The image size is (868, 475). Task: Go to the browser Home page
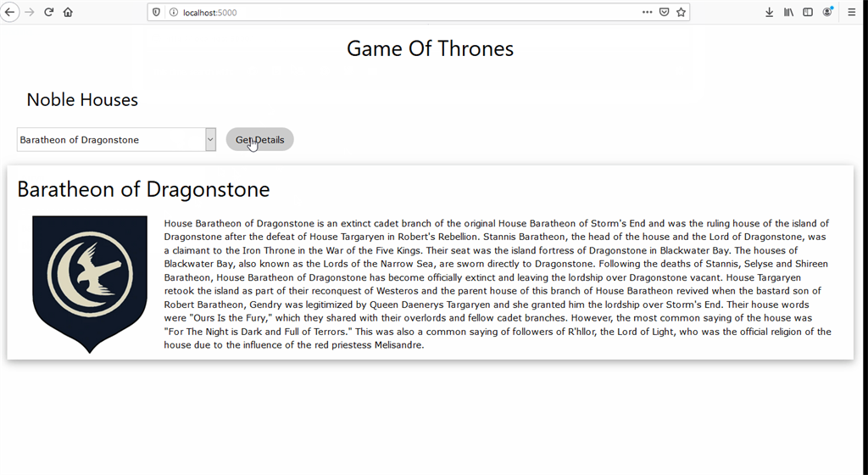68,12
